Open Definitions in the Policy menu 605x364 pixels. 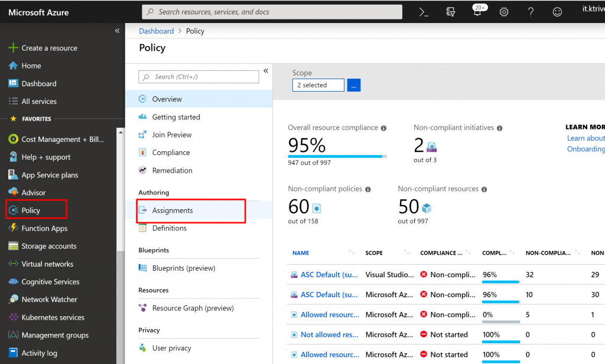coord(169,228)
